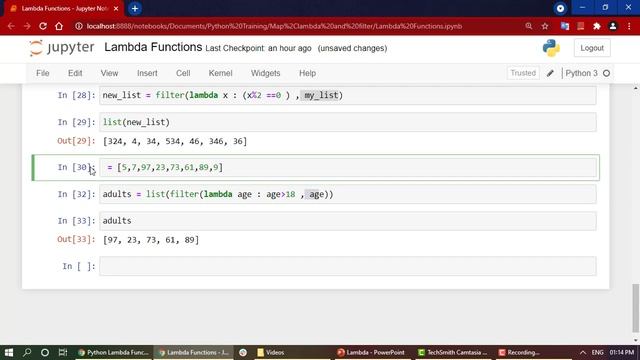Click output [324, 4, 34, 534, 46, 346, 36]

(x=175, y=141)
